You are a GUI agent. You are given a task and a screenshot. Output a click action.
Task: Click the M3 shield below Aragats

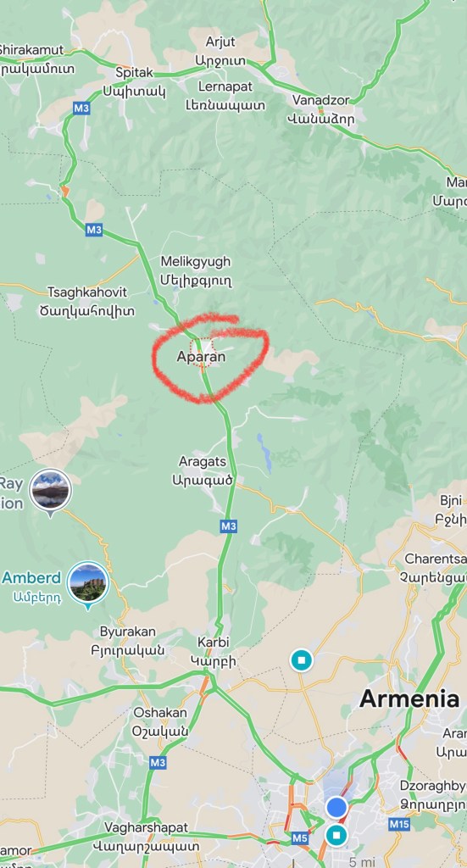pyautogui.click(x=229, y=526)
